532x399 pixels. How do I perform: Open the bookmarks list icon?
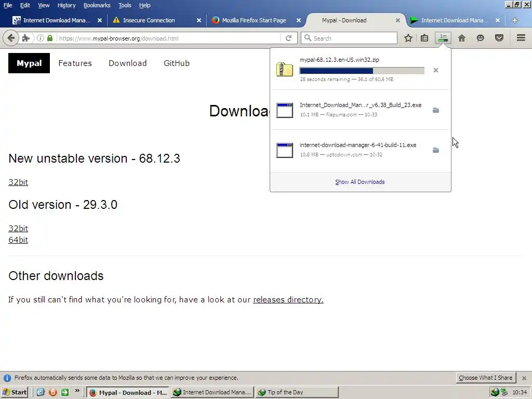[424, 38]
